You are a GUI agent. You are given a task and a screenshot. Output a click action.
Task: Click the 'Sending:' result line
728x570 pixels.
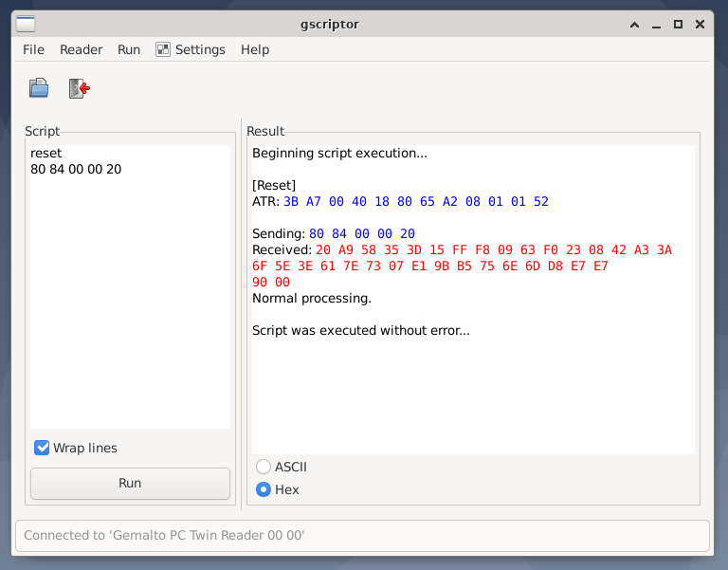[x=334, y=233]
